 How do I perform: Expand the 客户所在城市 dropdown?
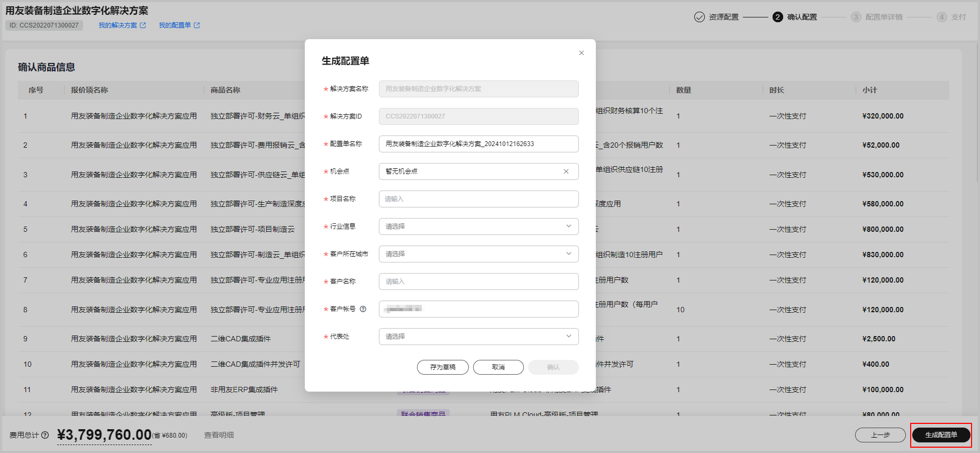pyautogui.click(x=478, y=254)
